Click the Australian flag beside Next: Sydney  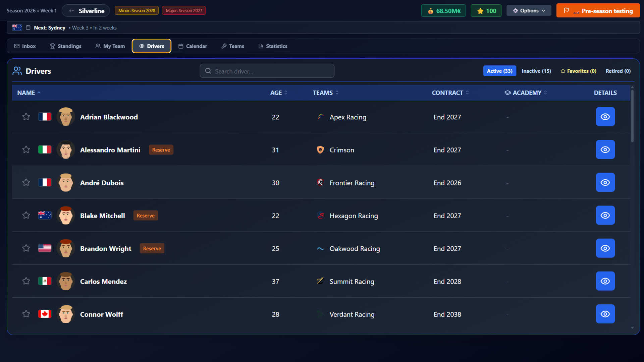coord(17,27)
